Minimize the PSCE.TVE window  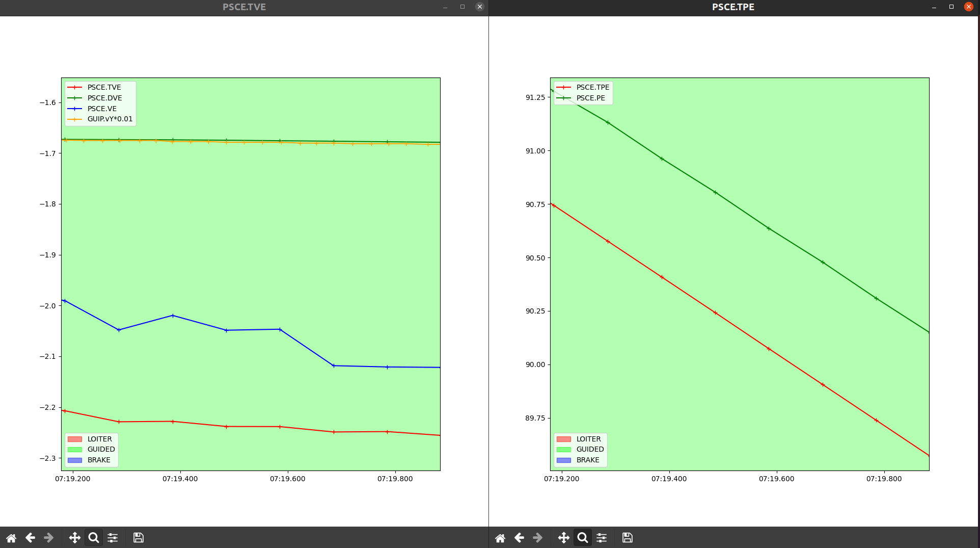tap(445, 7)
